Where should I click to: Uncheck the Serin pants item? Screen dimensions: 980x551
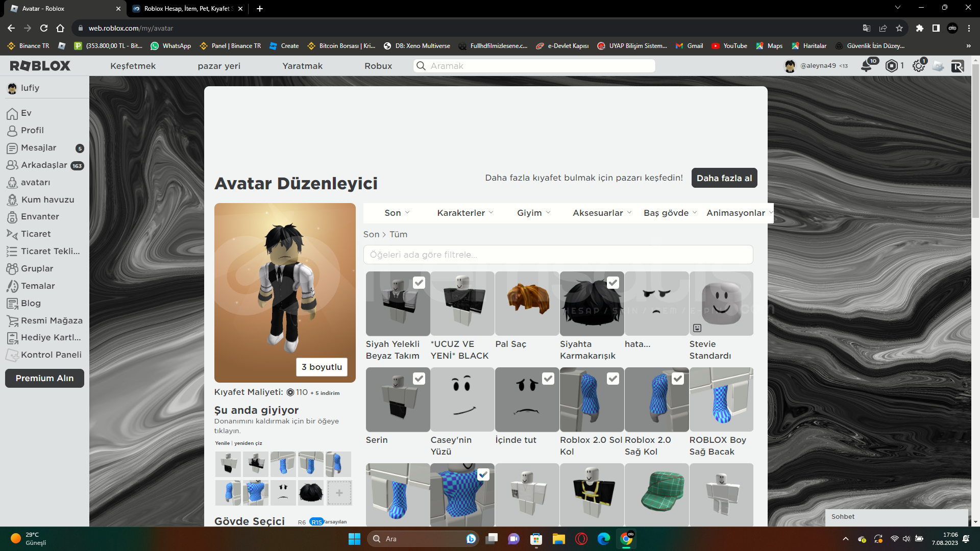419,379
